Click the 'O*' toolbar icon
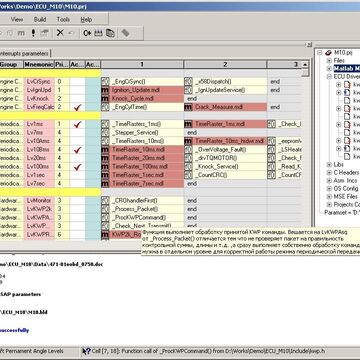Image resolution: width=360 pixels, height=360 pixels. point(87,33)
